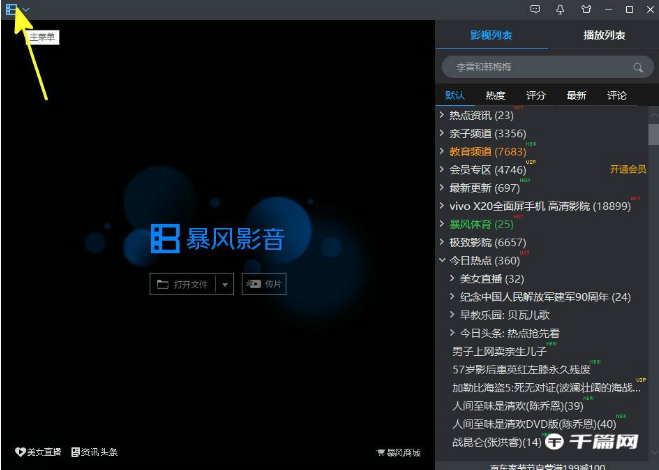The height and width of the screenshot is (470, 659).
Task: Select 战昆仑(张洪睿)(14) item
Action: [x=497, y=442]
